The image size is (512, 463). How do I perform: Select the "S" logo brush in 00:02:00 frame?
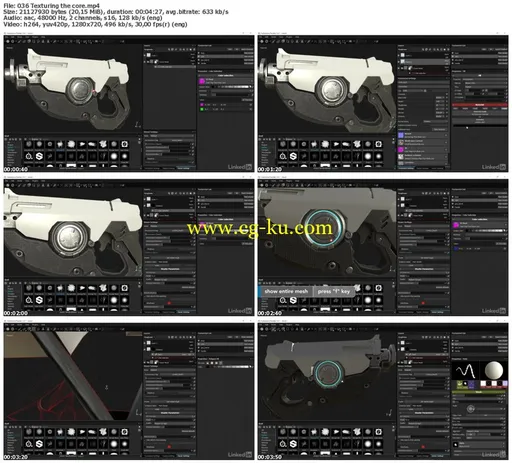[39, 300]
